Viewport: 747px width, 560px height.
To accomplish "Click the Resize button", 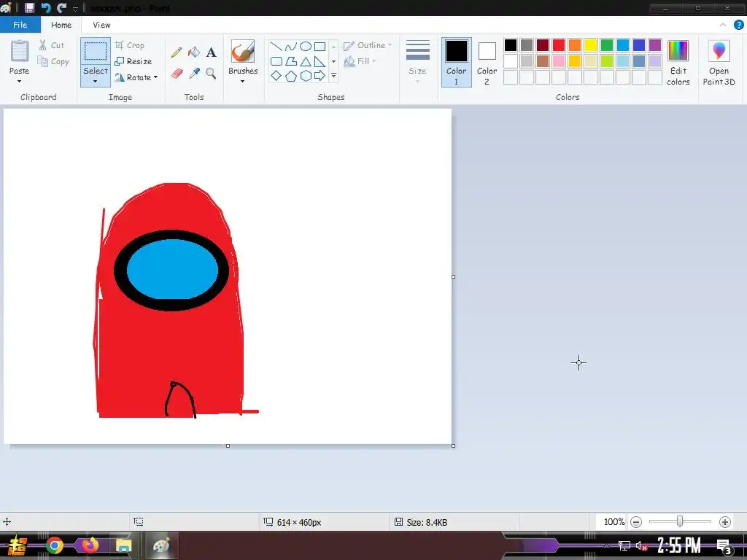I will pos(133,61).
